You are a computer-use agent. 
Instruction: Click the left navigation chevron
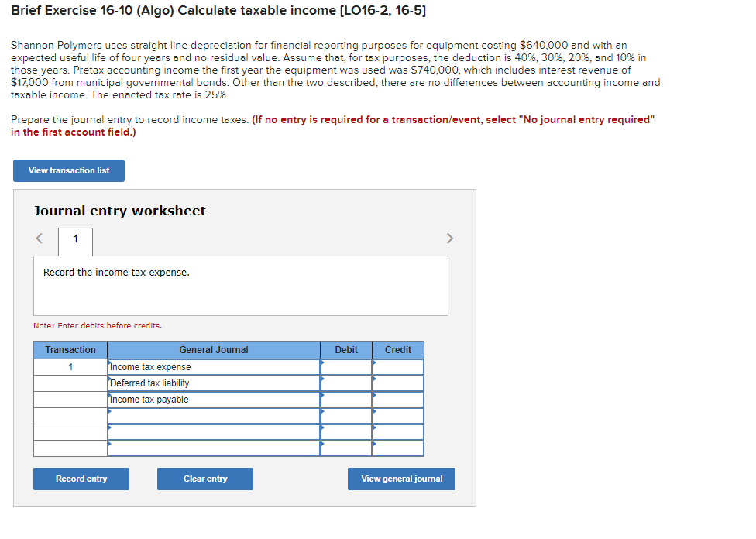click(x=40, y=238)
